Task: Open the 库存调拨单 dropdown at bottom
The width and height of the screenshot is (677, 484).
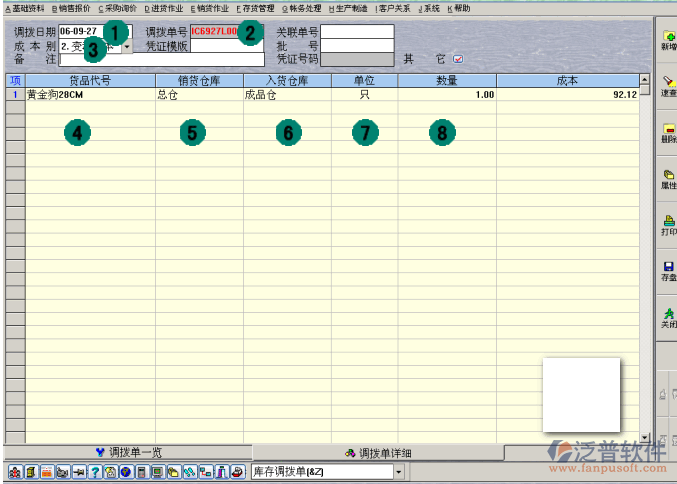Action: 399,471
